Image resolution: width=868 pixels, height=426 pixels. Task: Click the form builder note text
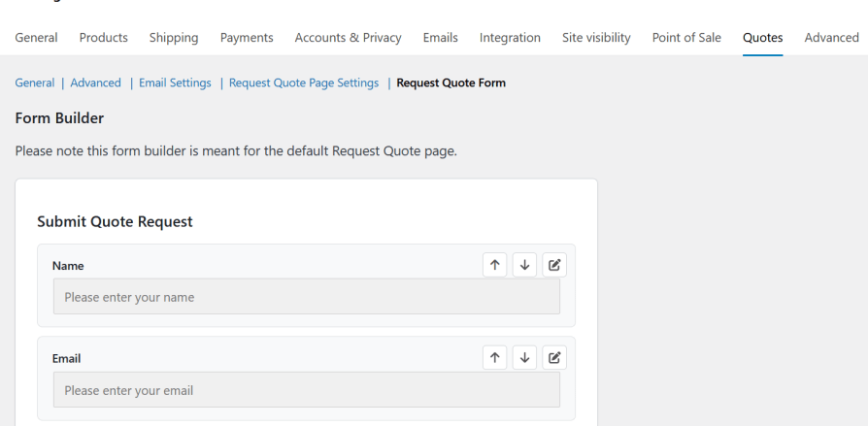[x=236, y=151]
